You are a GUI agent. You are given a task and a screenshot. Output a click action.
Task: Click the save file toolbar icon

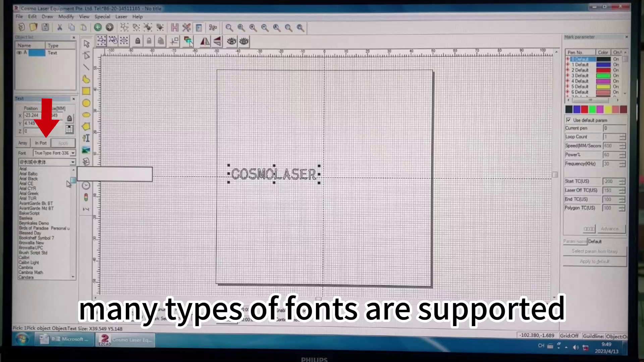[x=46, y=27]
